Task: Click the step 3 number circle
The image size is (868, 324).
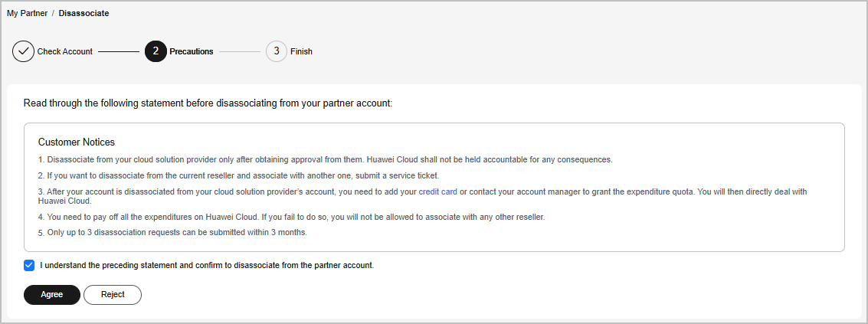Action: (277, 51)
